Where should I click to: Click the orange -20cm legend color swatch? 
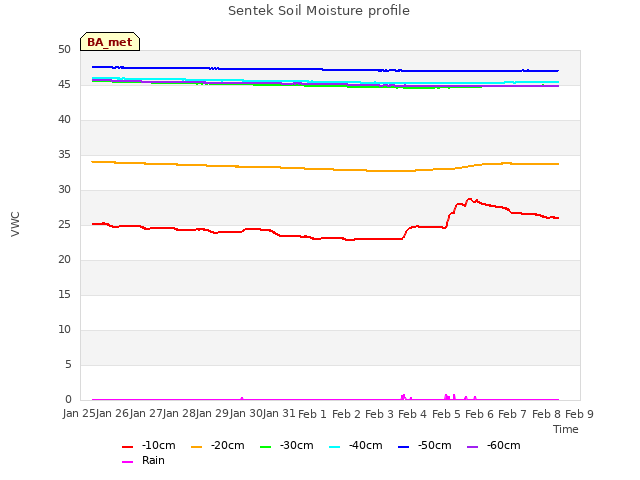(197, 447)
